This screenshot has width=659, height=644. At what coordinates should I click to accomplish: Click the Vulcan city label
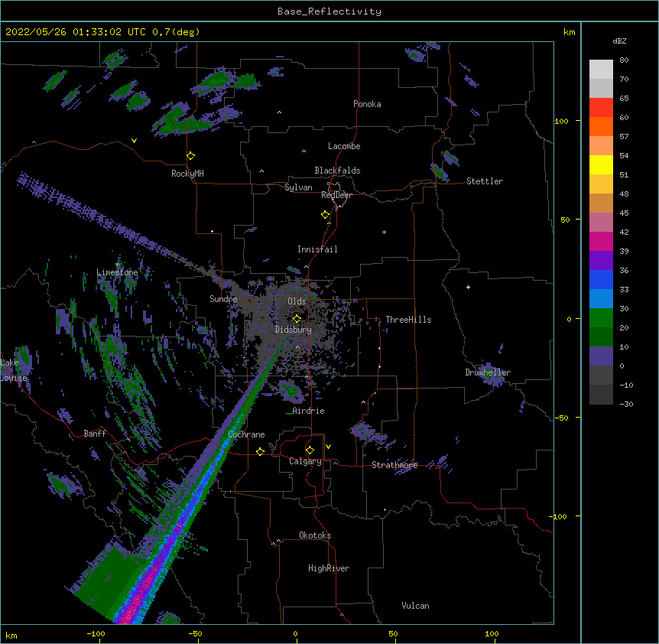click(x=415, y=606)
